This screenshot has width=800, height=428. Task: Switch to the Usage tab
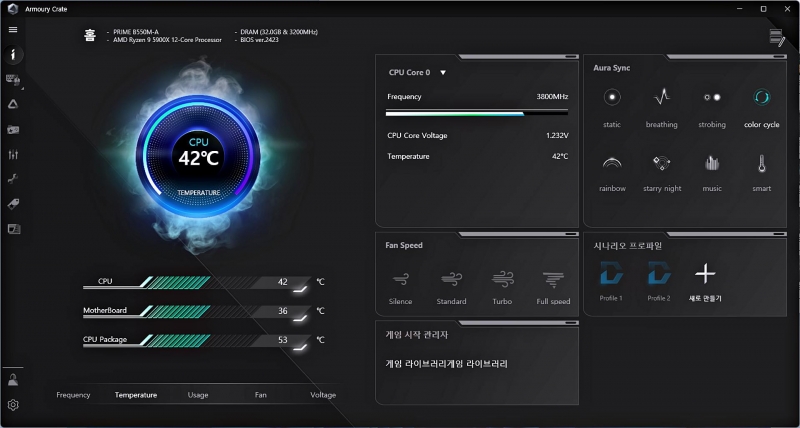(198, 395)
